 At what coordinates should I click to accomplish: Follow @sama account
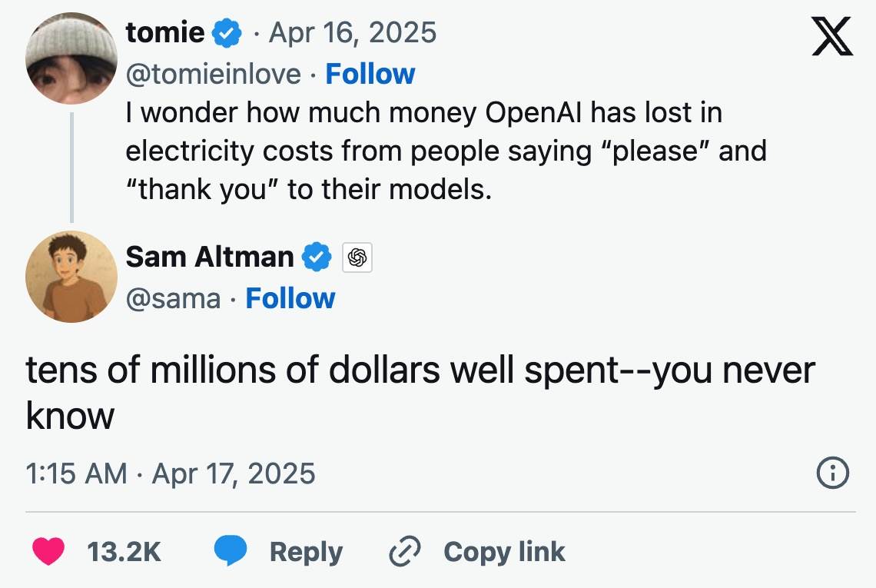pos(290,298)
